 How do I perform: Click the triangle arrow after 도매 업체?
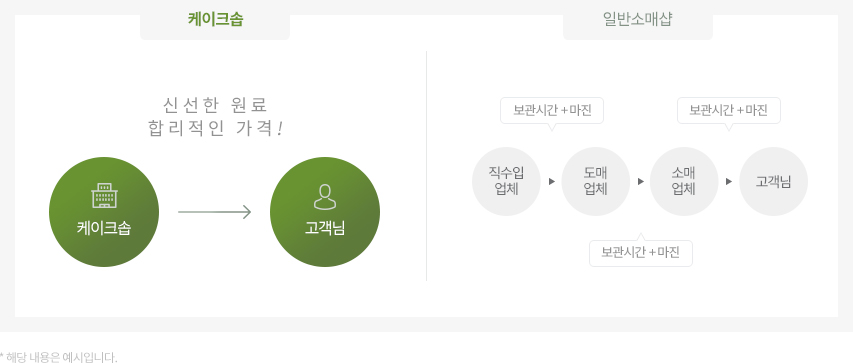click(x=640, y=182)
